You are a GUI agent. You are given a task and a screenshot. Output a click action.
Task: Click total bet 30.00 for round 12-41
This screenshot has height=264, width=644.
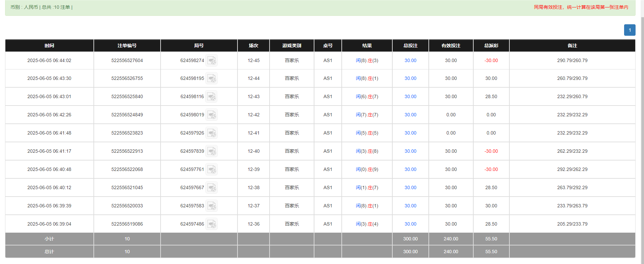click(410, 133)
